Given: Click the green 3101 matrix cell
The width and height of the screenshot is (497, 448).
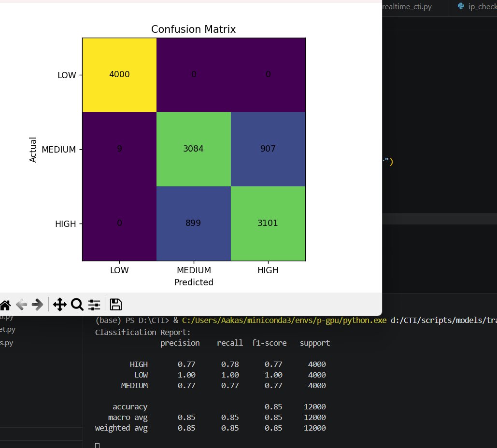Looking at the screenshot, I should pyautogui.click(x=268, y=224).
